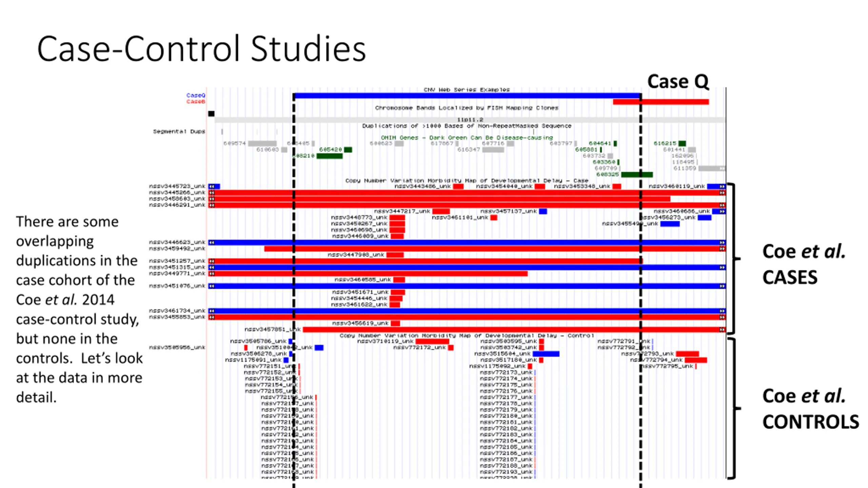
Task: Click the right arrow on nssv3460686_unk bar
Action: click(722, 211)
